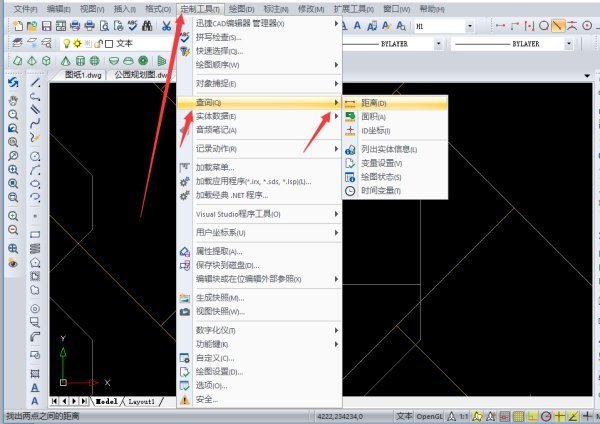
Task: Select the Circle draw tool
Action: [x=35, y=156]
